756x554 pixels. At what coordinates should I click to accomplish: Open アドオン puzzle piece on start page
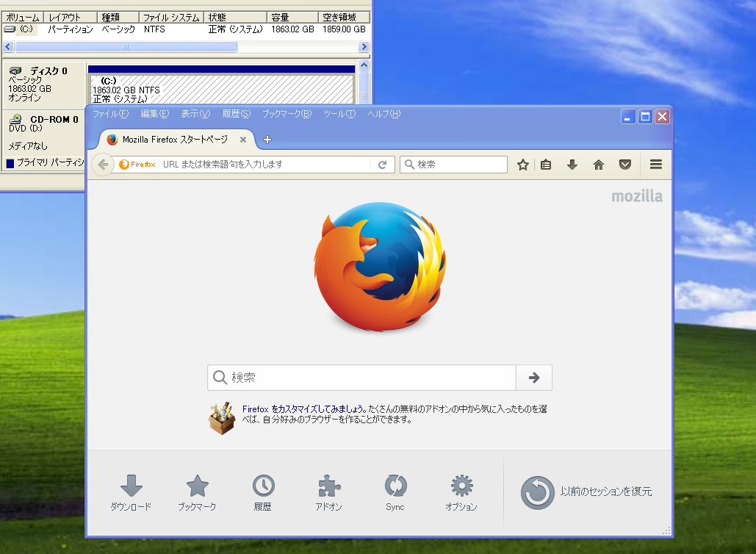click(329, 492)
